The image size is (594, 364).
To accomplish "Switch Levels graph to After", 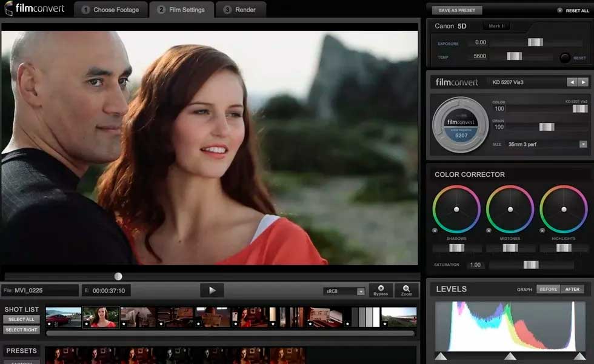I will [572, 290].
